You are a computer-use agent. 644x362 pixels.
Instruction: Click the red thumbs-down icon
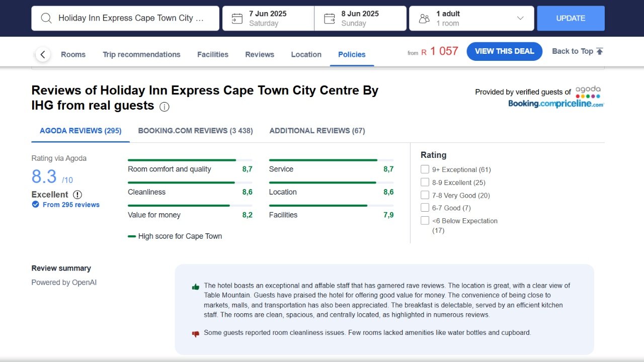click(196, 334)
